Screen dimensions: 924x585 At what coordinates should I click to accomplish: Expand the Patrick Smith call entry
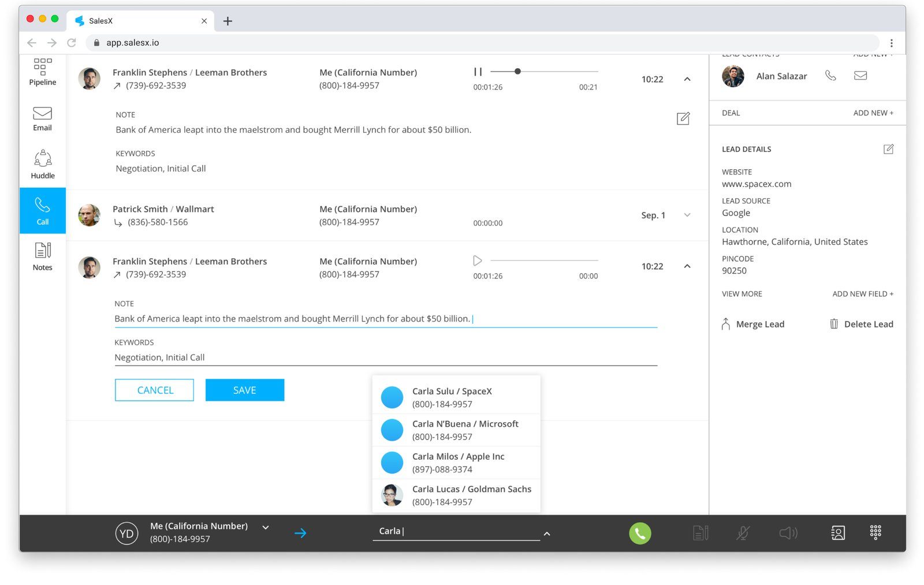click(x=687, y=215)
